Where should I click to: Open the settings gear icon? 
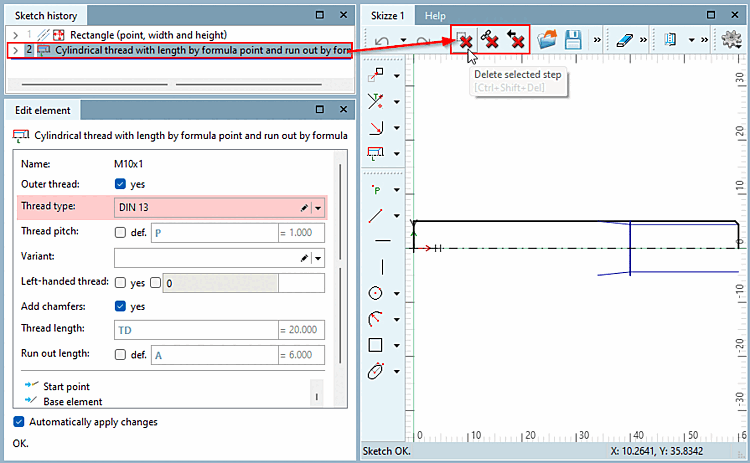(x=731, y=40)
